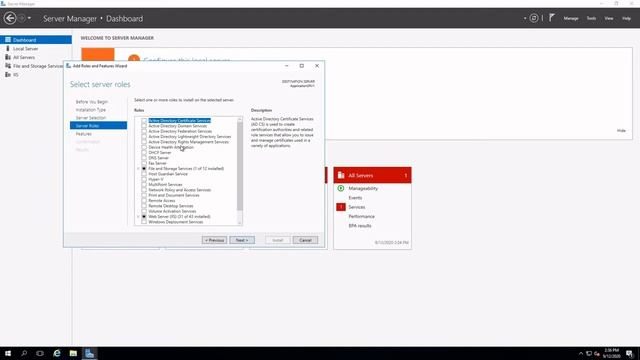Open taskbar search icon

pos(24,353)
